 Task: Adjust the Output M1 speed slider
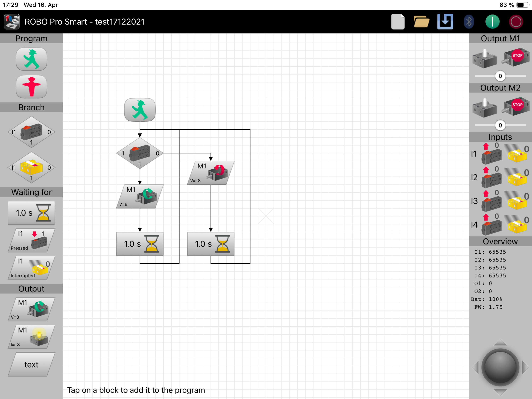click(500, 76)
